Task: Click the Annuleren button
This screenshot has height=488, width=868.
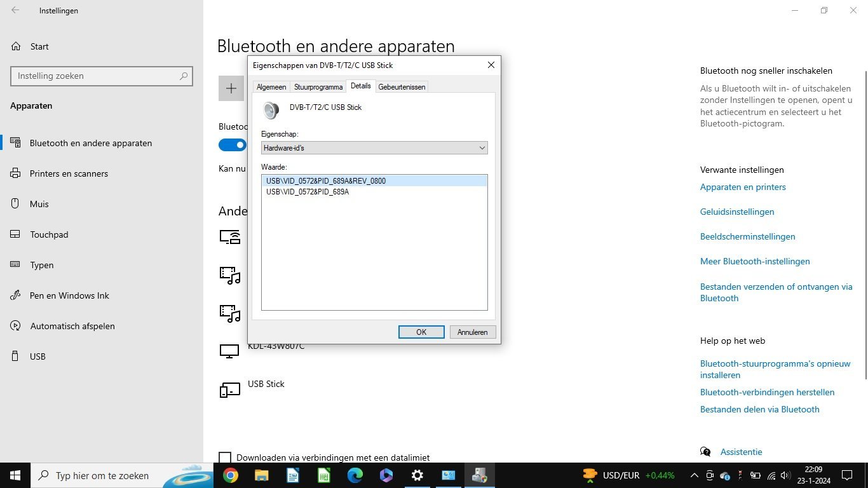Action: point(472,332)
